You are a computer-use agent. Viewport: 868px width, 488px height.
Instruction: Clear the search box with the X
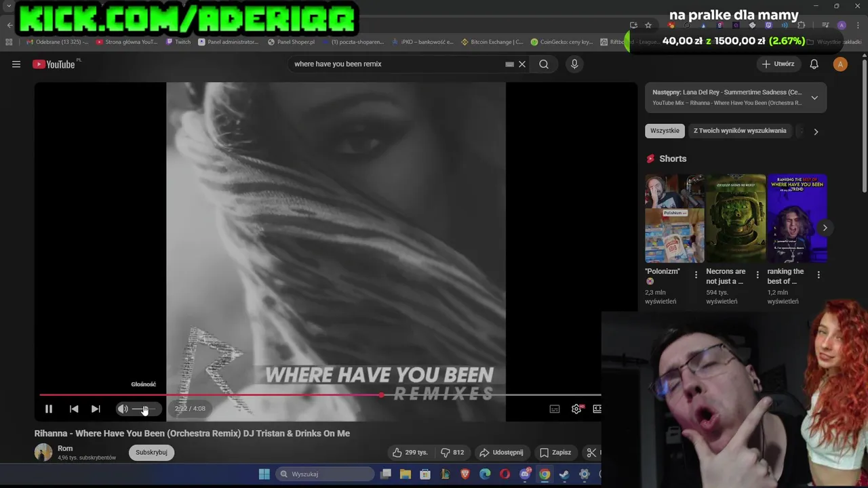click(522, 64)
